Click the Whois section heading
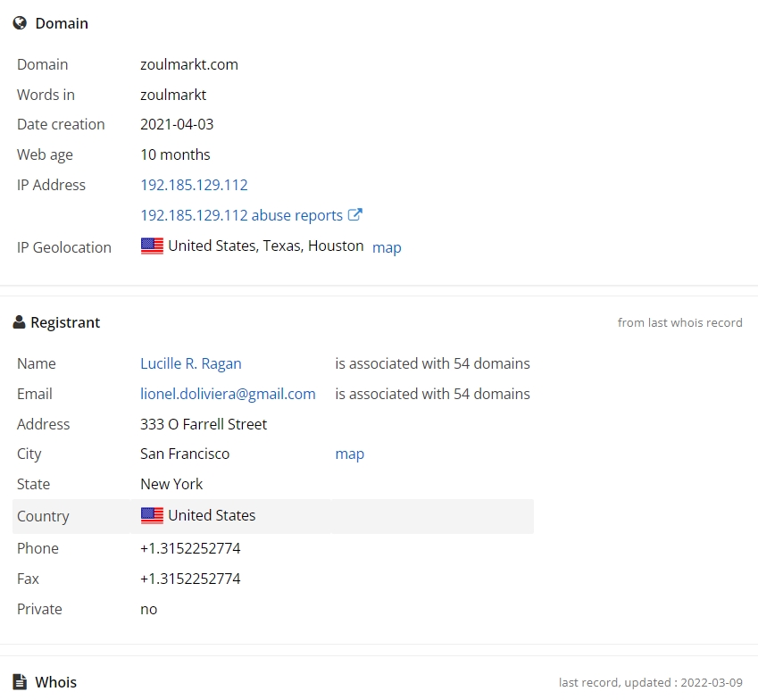The width and height of the screenshot is (758, 700). tap(55, 682)
